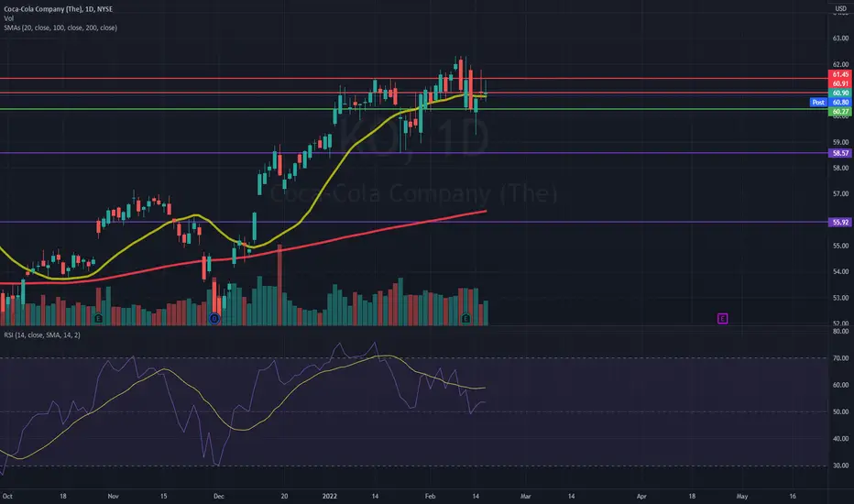854x504 pixels.
Task: Click the Nov label on time axis
Action: pos(114,497)
